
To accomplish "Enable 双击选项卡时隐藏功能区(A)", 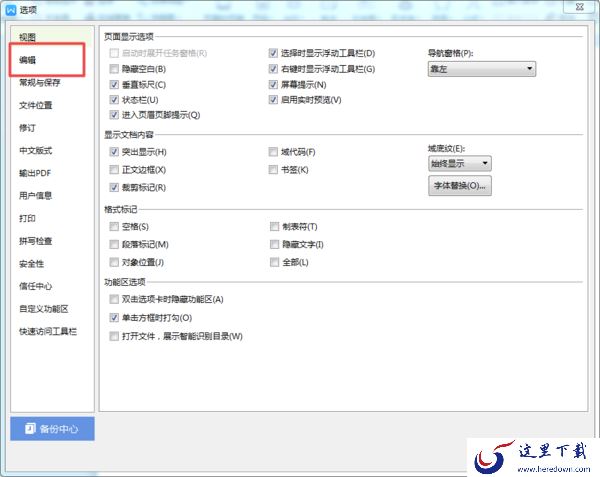I will click(114, 299).
